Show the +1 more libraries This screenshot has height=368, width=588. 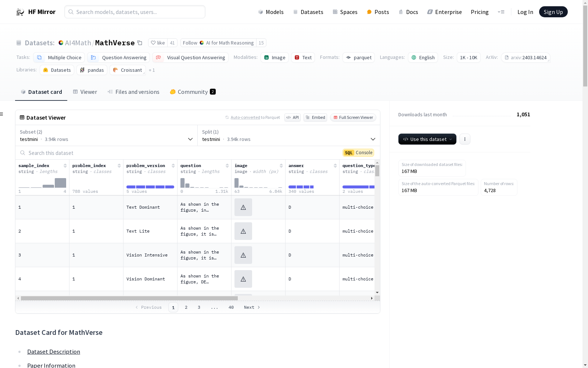click(152, 70)
